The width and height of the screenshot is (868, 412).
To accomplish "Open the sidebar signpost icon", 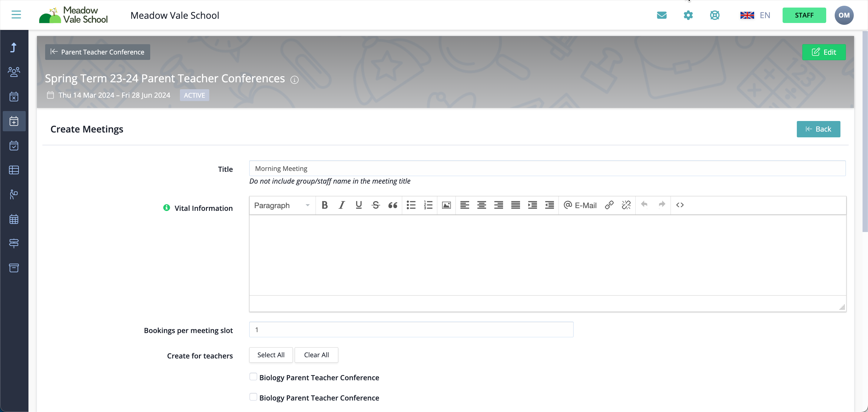I will click(14, 244).
